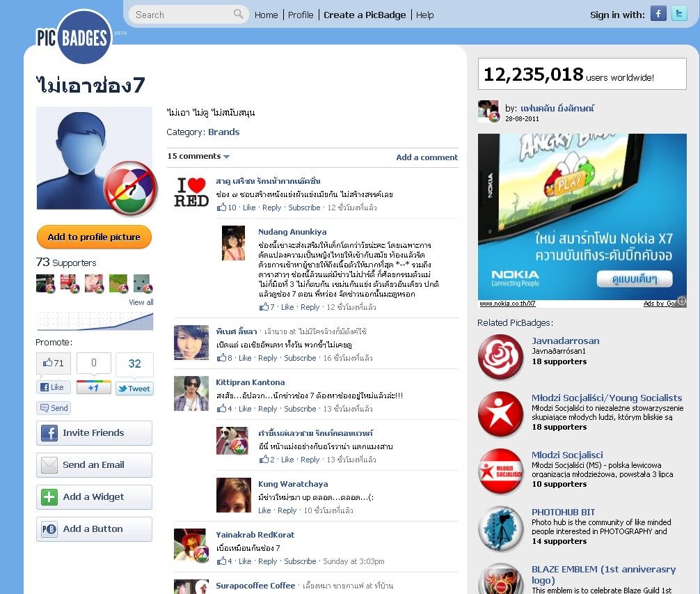Open the Mlodzi Socjalisci red banner badge icon
This screenshot has width=700, height=594.
coord(501,471)
